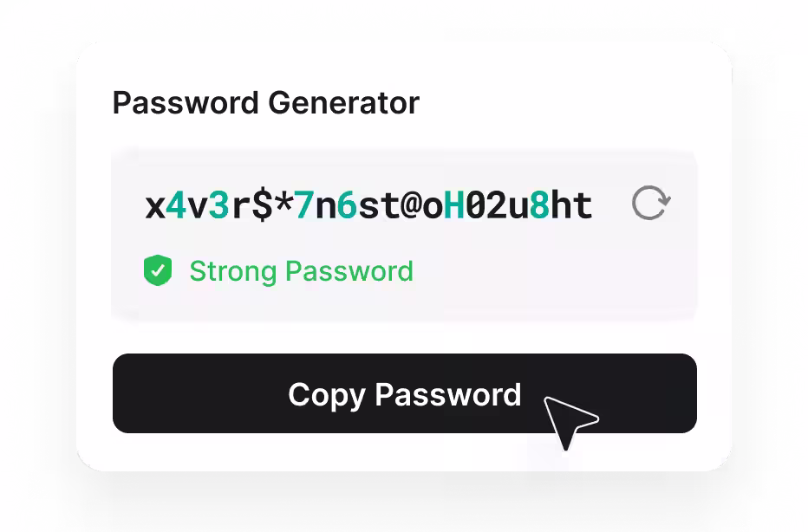Click the word Copy on the button
Viewport: 808px width, 532px height.
(327, 395)
